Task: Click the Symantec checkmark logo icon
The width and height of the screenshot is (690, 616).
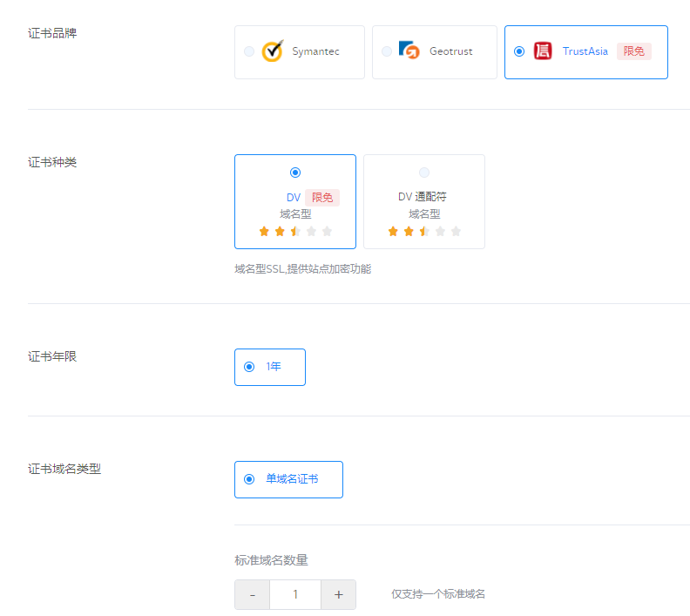Action: click(x=273, y=51)
